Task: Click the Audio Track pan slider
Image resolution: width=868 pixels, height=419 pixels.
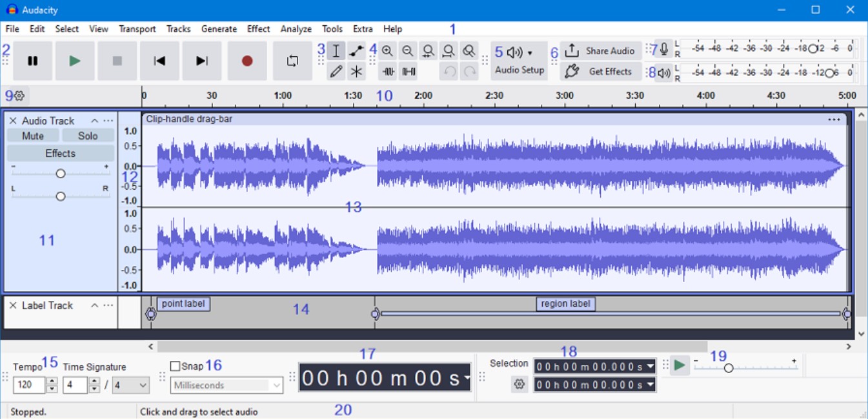Action: (x=61, y=196)
